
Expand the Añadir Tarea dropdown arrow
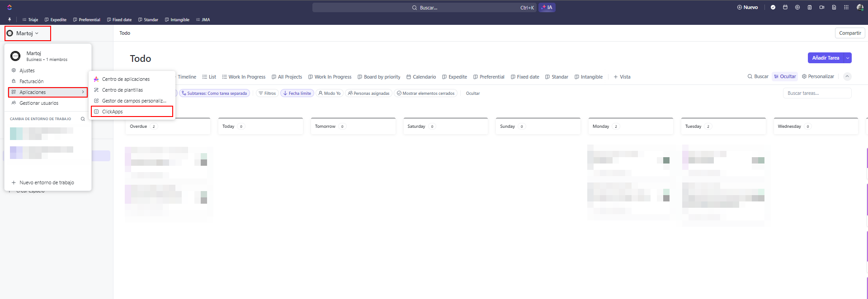(x=848, y=58)
